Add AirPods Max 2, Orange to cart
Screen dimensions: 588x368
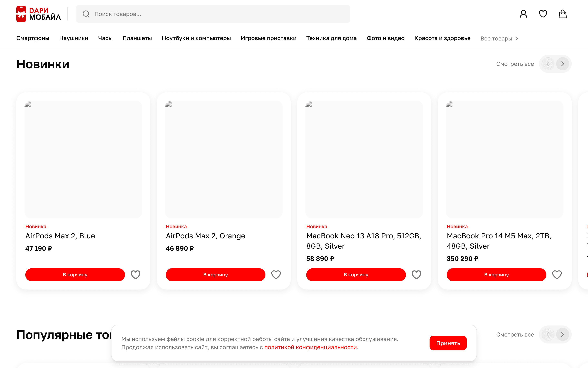(216, 275)
